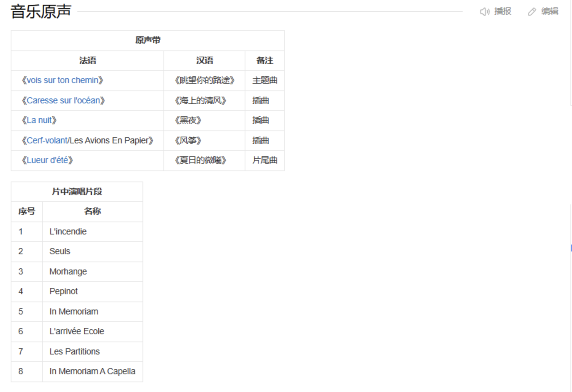Viewport: 572px width, 392px height.
Task: Click the 播报 text button
Action: pos(503,11)
